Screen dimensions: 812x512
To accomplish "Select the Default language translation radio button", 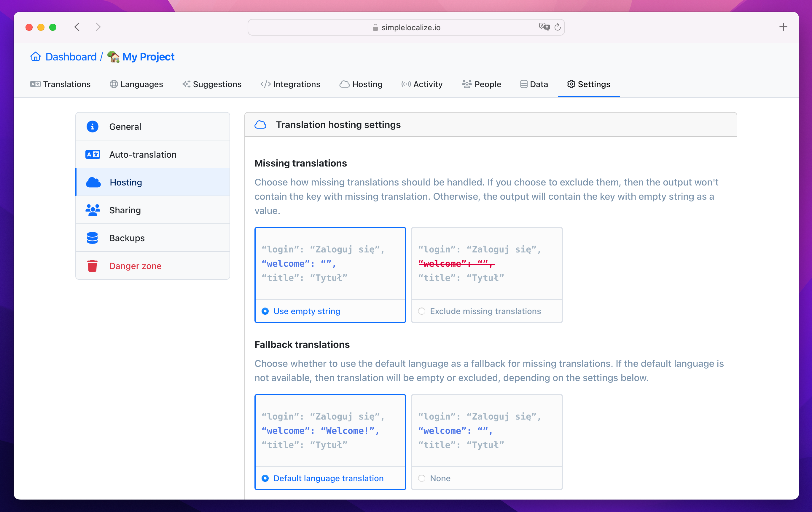I will click(x=265, y=478).
